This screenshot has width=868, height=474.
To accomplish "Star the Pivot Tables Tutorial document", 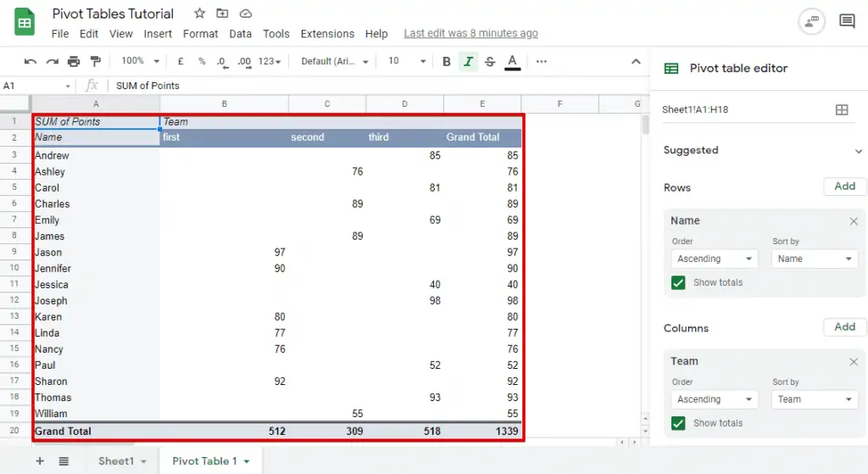I will (x=199, y=14).
